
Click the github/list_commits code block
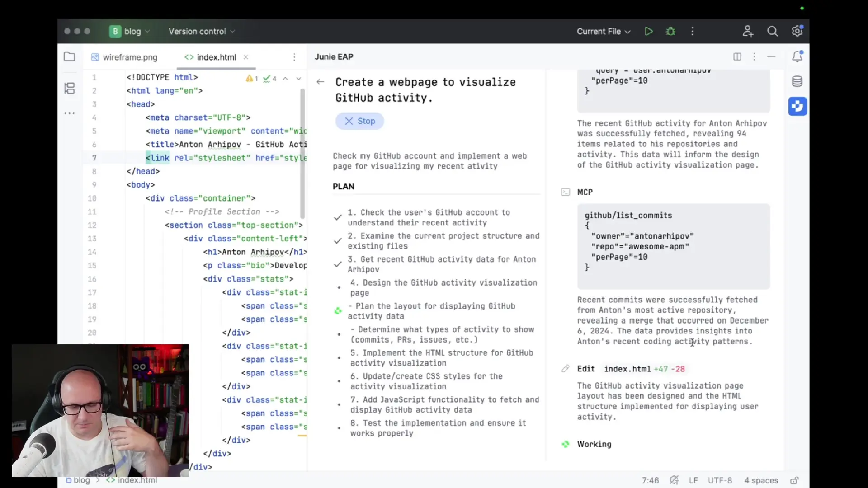[673, 246]
